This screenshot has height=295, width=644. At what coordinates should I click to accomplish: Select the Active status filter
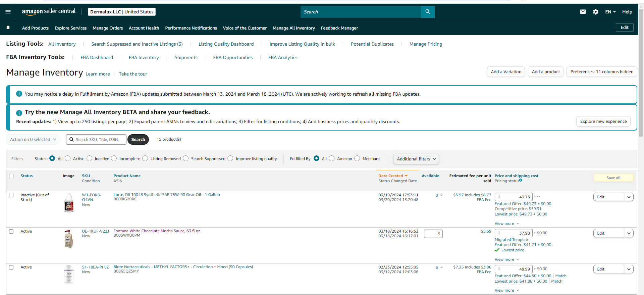(68, 158)
